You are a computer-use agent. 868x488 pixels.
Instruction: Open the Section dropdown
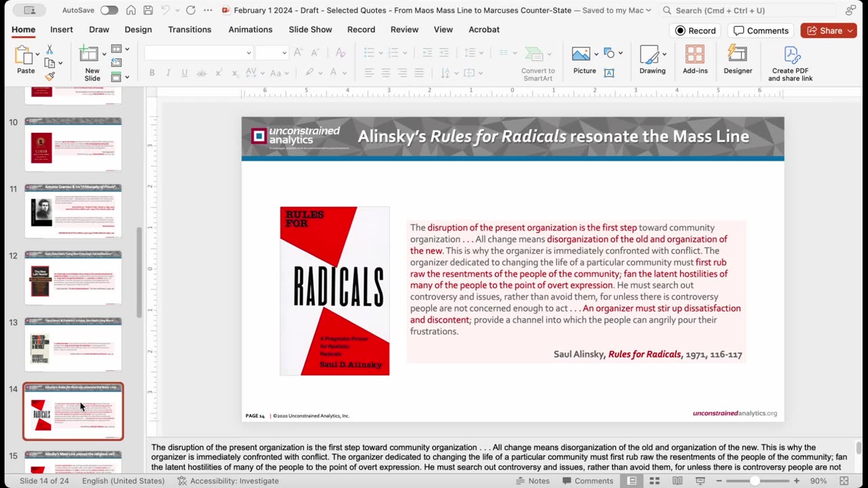point(119,77)
